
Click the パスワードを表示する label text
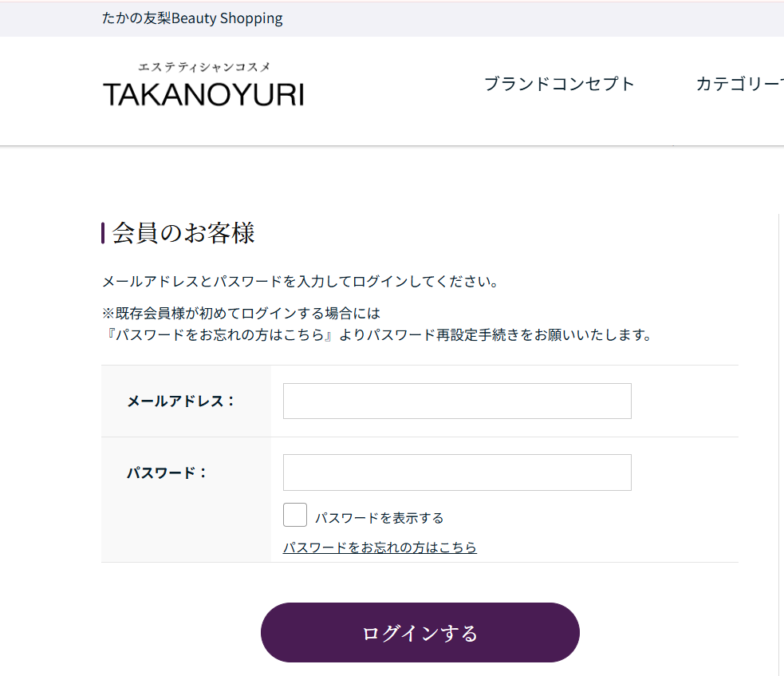(x=379, y=518)
